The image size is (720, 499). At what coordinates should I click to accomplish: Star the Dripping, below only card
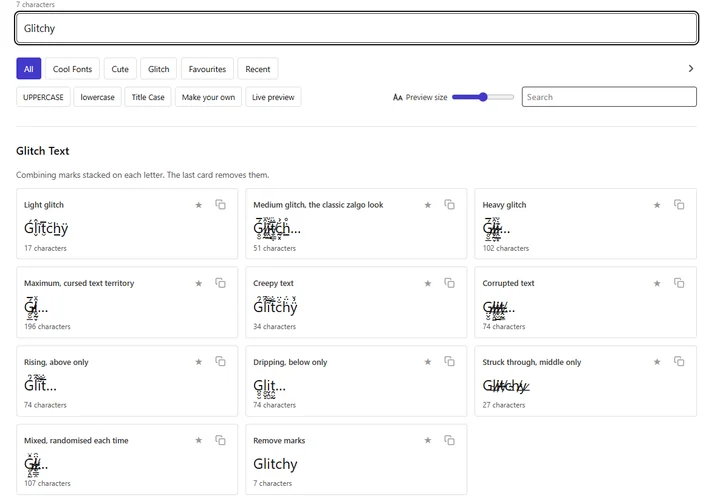tap(428, 362)
